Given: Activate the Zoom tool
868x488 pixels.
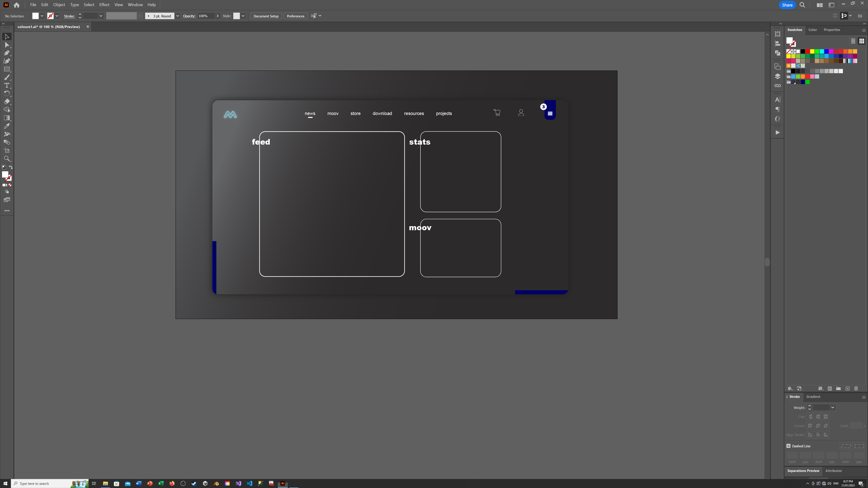Looking at the screenshot, I should tap(7, 159).
